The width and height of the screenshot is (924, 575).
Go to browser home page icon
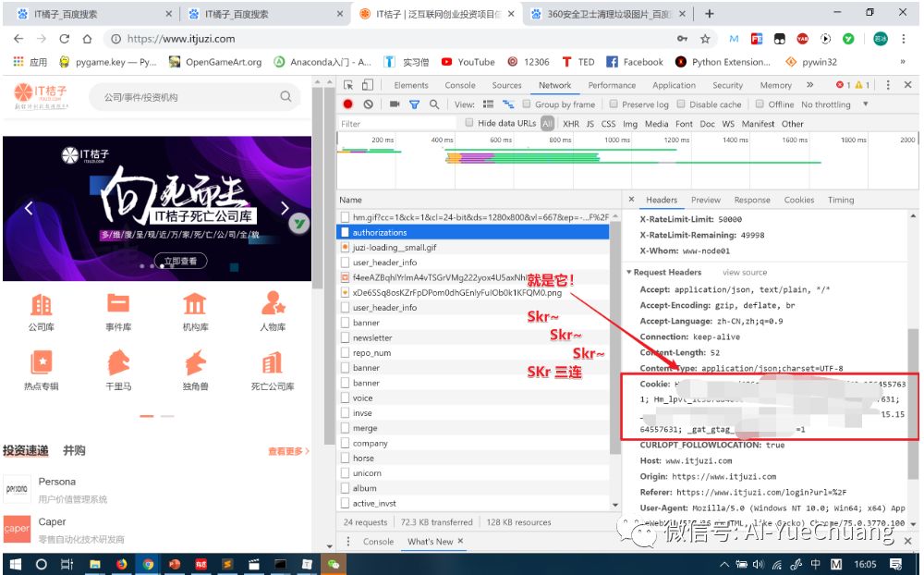(x=87, y=39)
